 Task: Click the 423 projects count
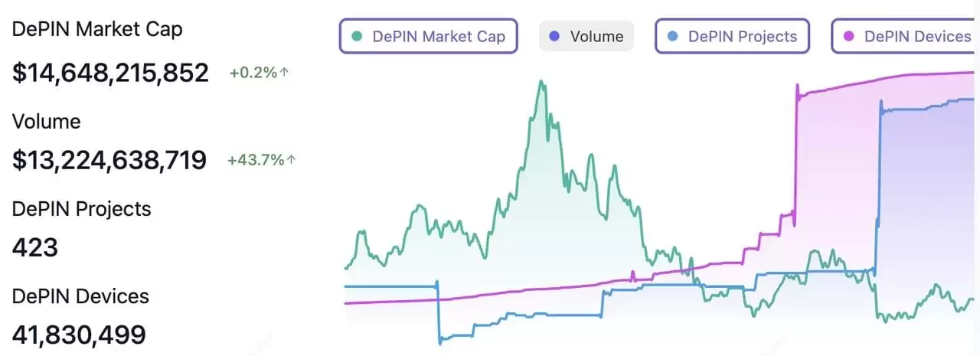(x=35, y=247)
